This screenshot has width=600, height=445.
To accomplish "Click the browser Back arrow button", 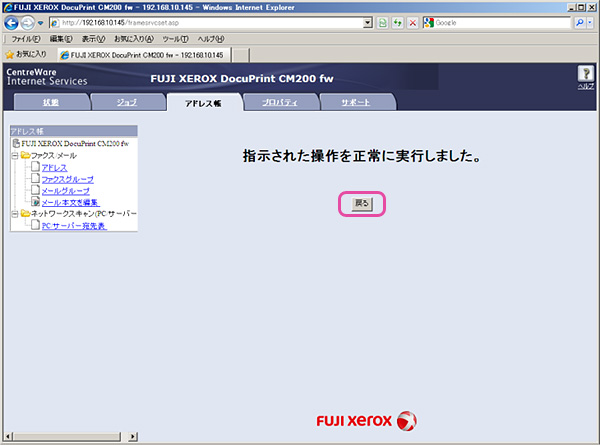I will [12, 22].
